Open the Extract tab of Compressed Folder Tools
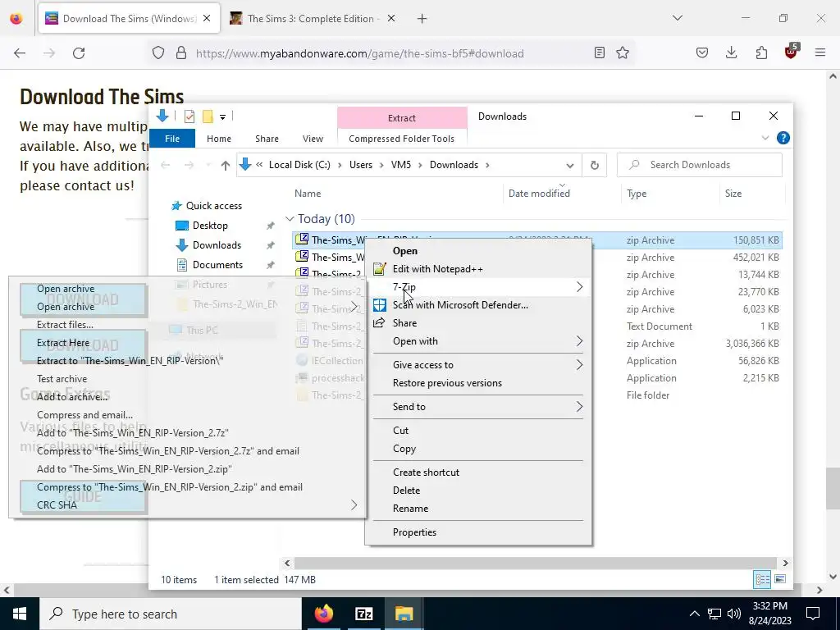 coord(402,118)
